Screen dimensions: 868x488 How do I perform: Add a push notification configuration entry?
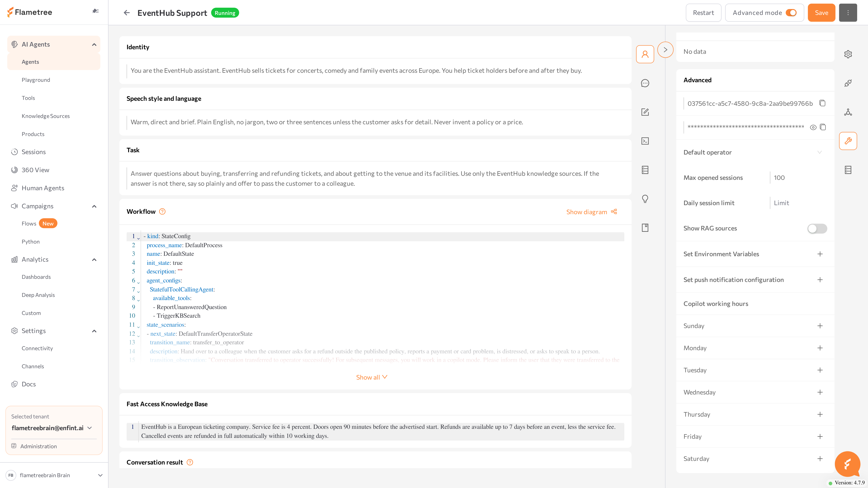[820, 280]
